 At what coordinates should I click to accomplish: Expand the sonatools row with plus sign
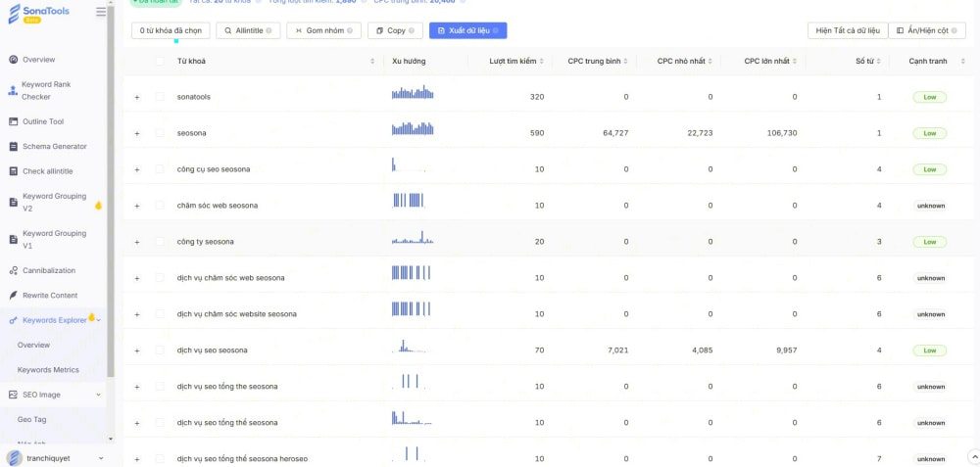coord(137,97)
